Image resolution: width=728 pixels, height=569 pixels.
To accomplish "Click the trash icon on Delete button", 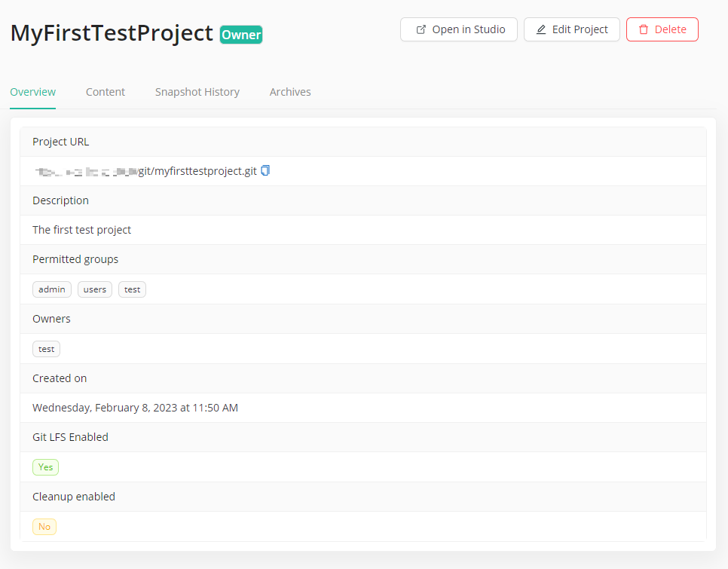I will coord(643,29).
